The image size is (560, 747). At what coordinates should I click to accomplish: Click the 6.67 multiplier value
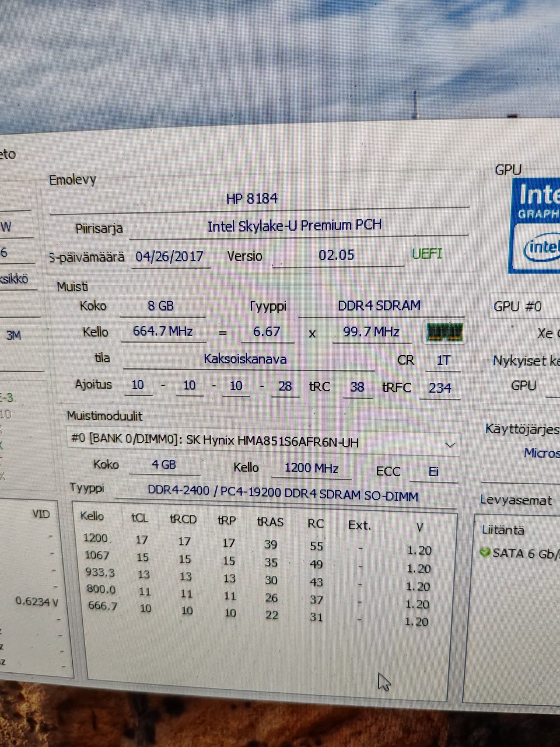point(267,331)
